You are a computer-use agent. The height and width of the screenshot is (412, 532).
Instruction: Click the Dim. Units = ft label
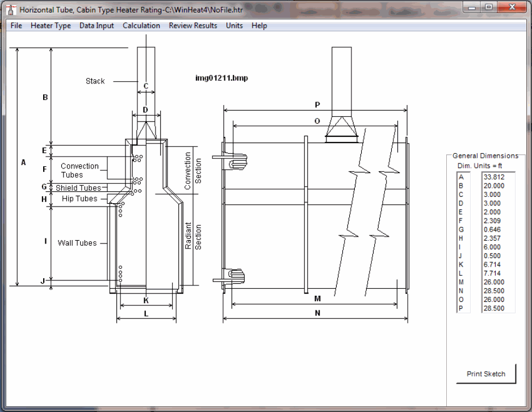click(x=480, y=166)
